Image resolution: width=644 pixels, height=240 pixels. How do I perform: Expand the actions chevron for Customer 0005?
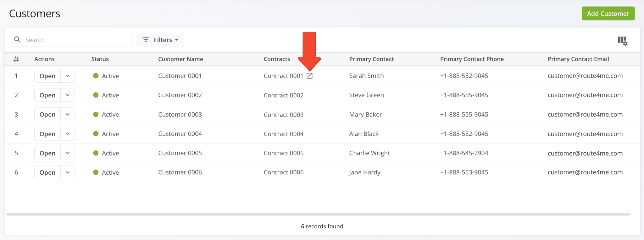[x=68, y=153]
